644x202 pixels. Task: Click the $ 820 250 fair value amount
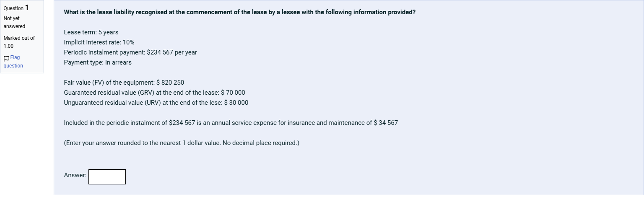click(x=170, y=83)
